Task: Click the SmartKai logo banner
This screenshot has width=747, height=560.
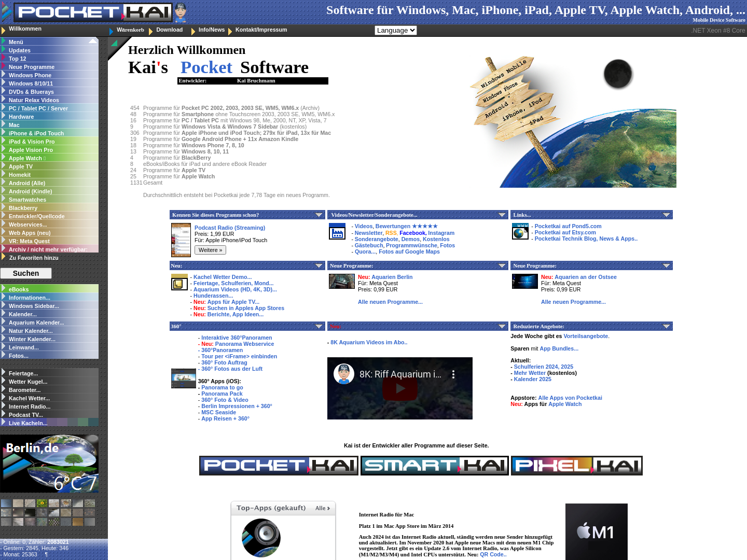Action: coord(435,466)
